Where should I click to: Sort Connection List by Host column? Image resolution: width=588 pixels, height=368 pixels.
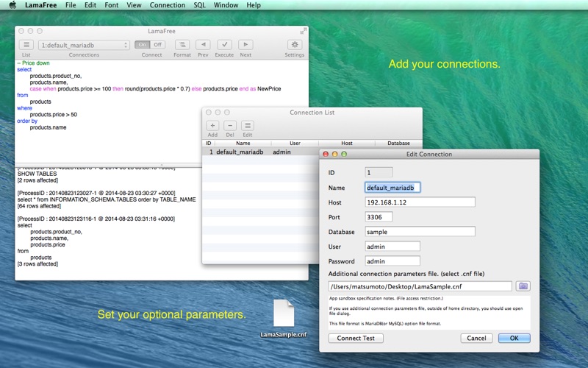(x=346, y=143)
